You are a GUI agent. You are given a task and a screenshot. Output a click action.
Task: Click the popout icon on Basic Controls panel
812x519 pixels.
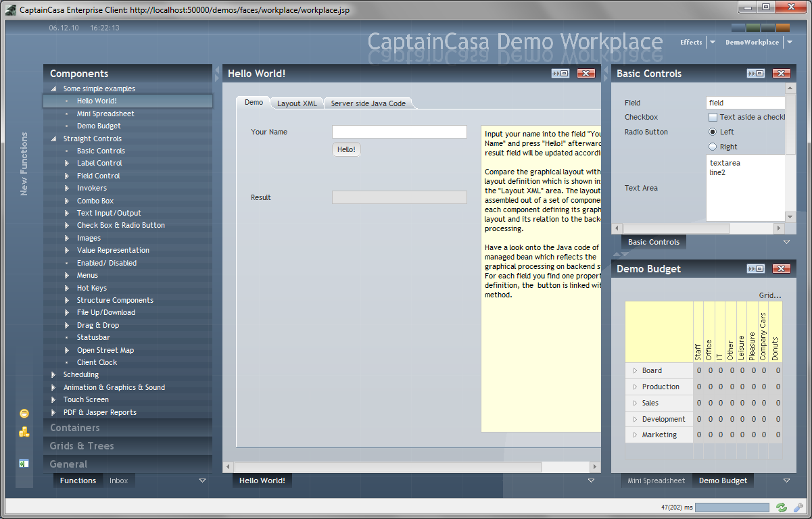[x=755, y=74]
